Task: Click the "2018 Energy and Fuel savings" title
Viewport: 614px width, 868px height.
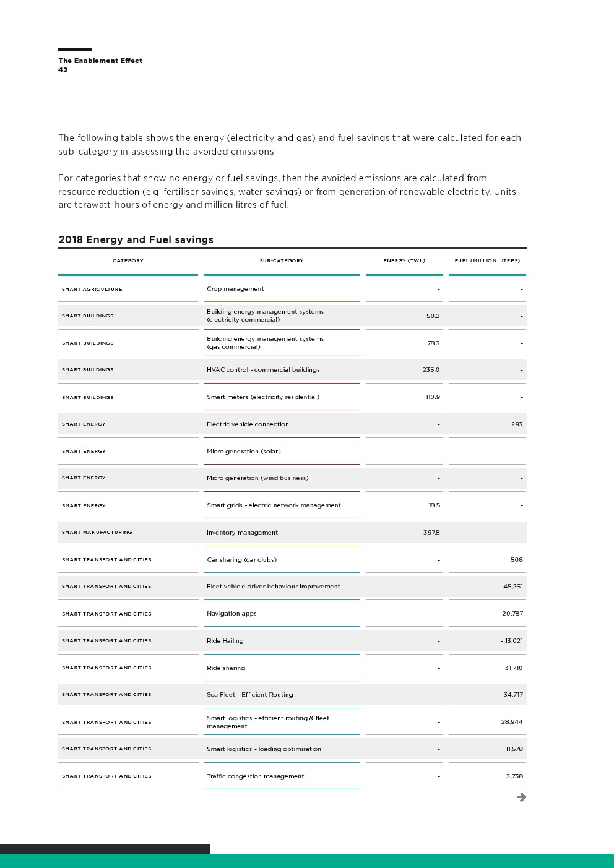Action: tap(136, 239)
